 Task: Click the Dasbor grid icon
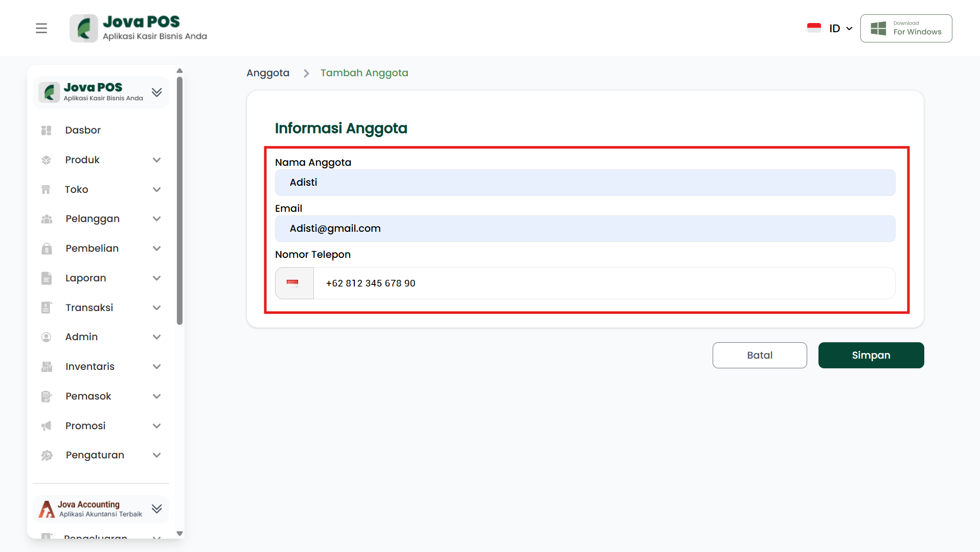[x=47, y=130]
